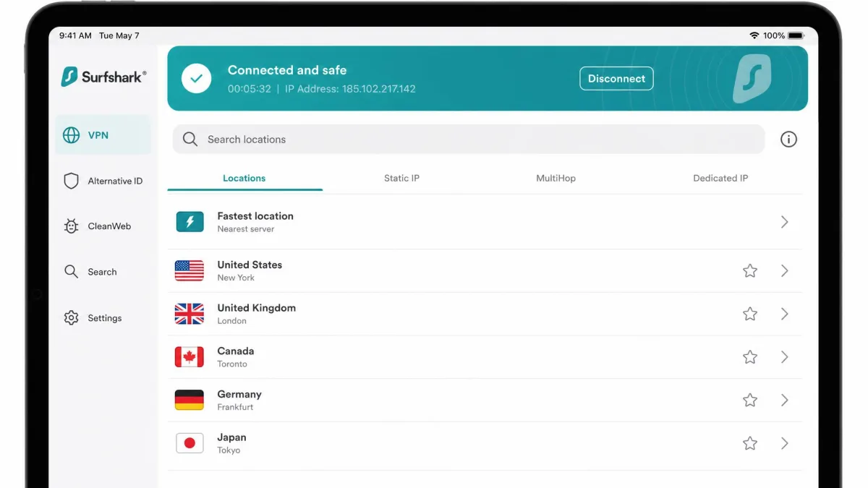Select Toronto city text
Viewport: 868px width, 488px height.
(232, 364)
